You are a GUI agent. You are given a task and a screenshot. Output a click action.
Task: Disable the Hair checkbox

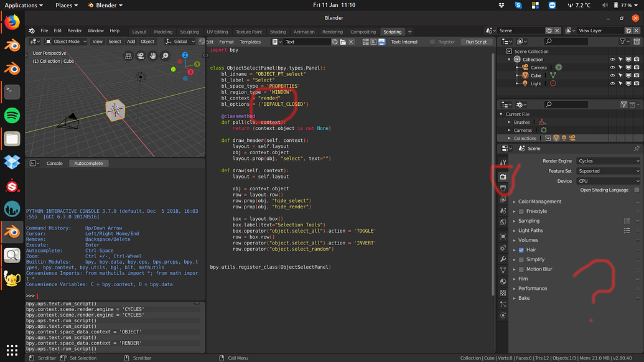tap(520, 249)
